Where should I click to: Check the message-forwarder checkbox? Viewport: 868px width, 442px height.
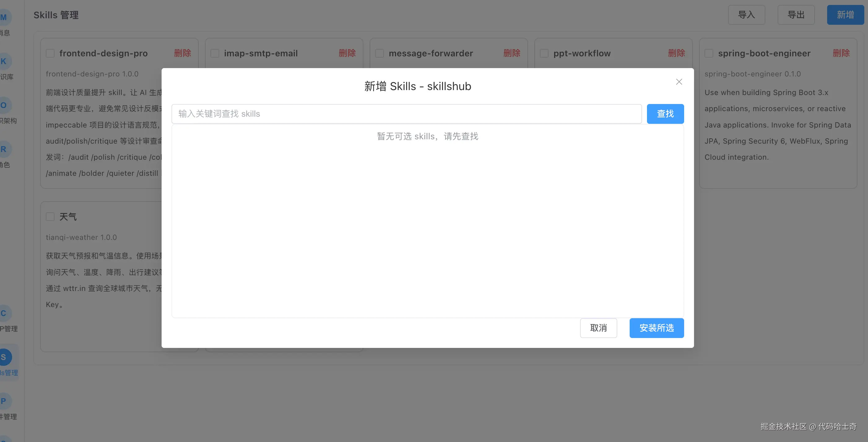(x=380, y=53)
